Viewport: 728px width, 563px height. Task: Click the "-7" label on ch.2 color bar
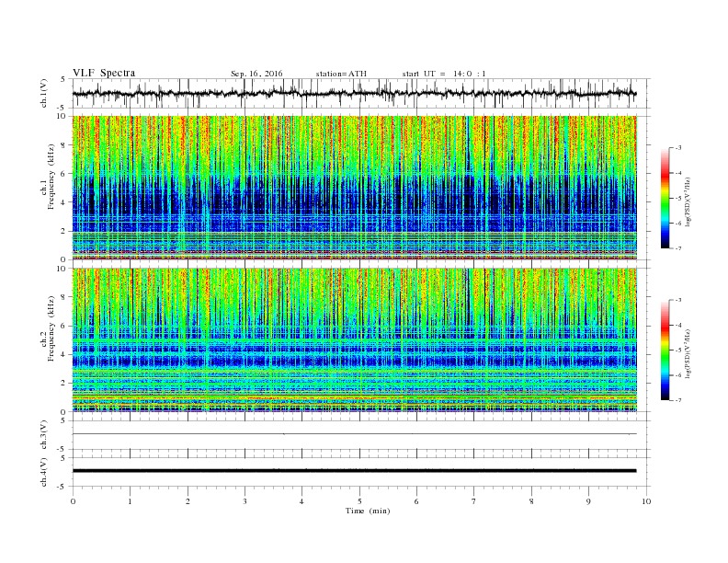678,400
